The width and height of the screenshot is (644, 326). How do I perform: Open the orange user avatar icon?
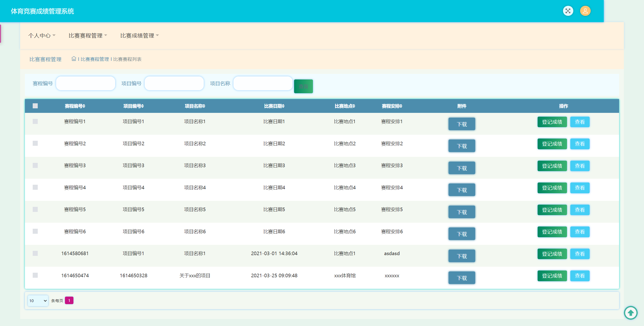pyautogui.click(x=585, y=11)
